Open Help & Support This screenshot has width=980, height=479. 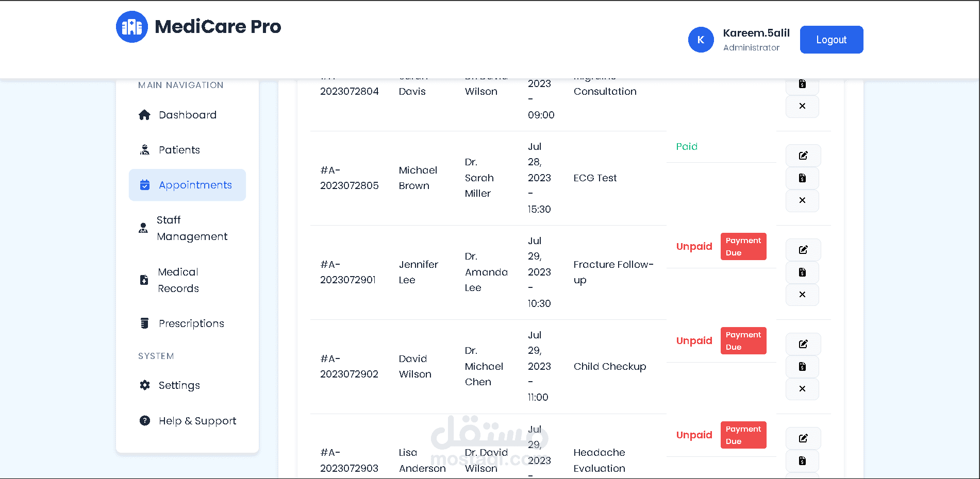[x=197, y=421]
